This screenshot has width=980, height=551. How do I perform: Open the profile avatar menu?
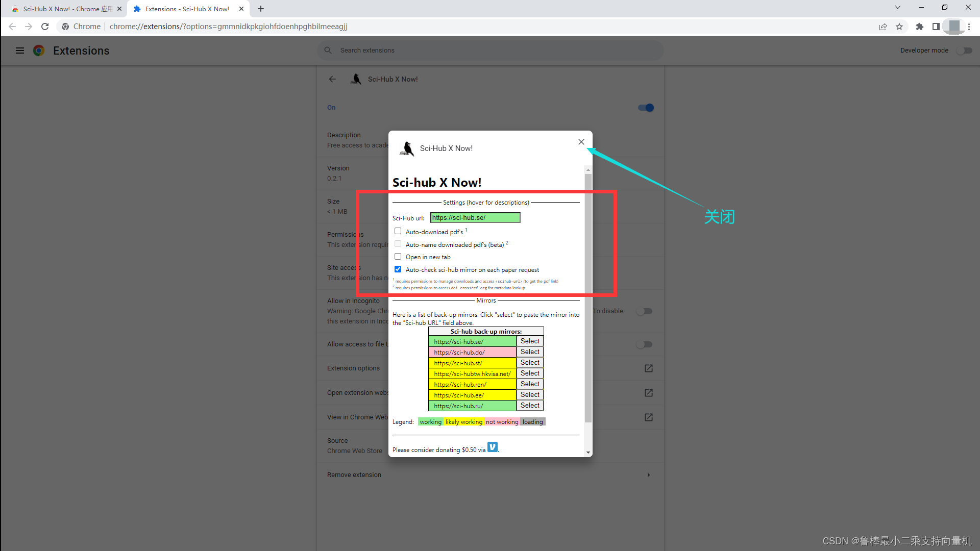[953, 27]
